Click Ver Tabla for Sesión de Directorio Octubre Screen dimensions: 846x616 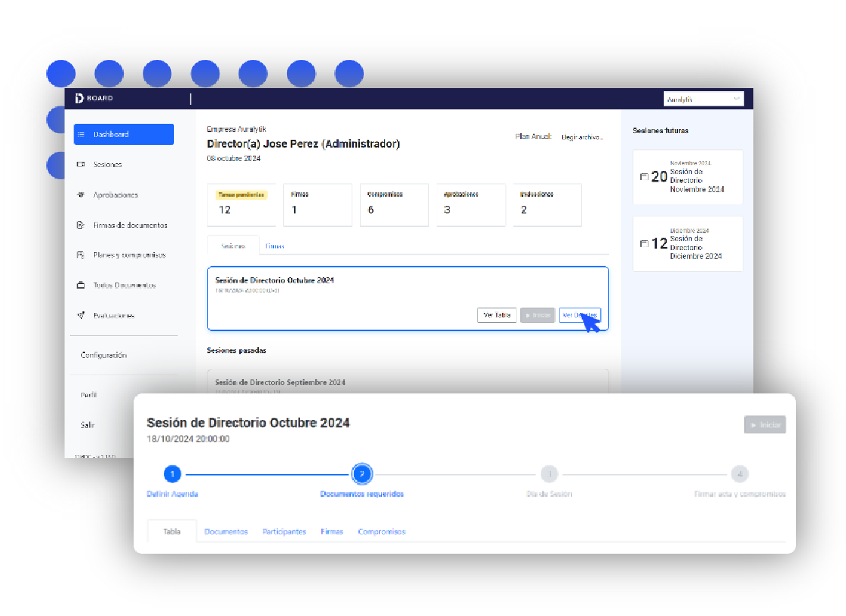(x=497, y=314)
